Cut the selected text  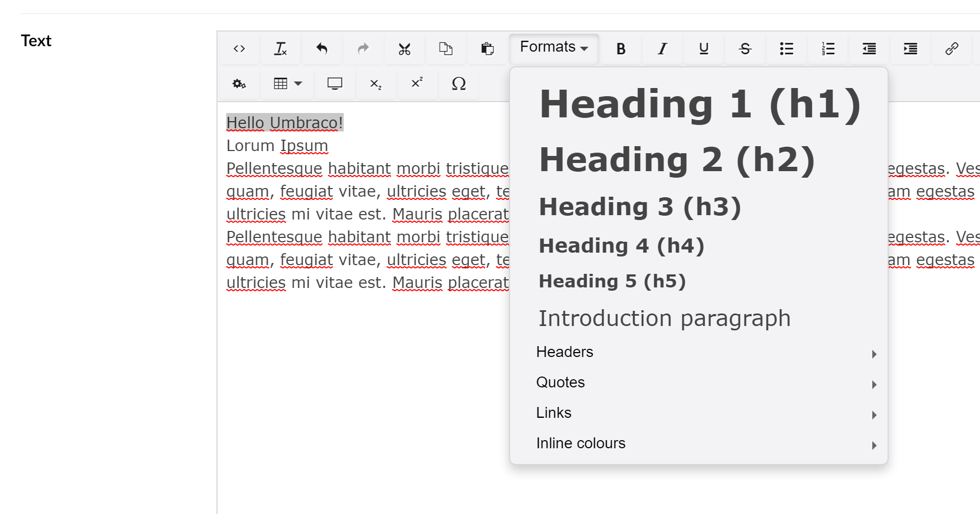click(x=405, y=49)
